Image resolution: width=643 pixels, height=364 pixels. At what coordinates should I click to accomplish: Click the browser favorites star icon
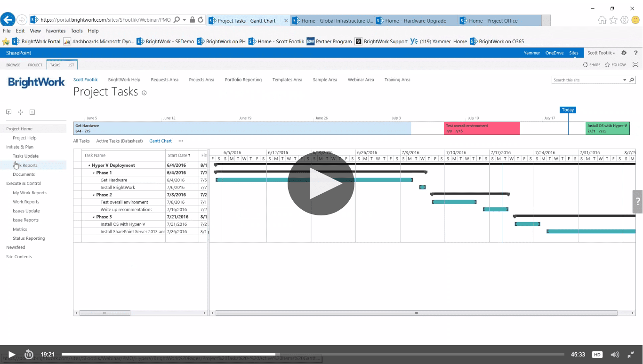click(x=613, y=20)
